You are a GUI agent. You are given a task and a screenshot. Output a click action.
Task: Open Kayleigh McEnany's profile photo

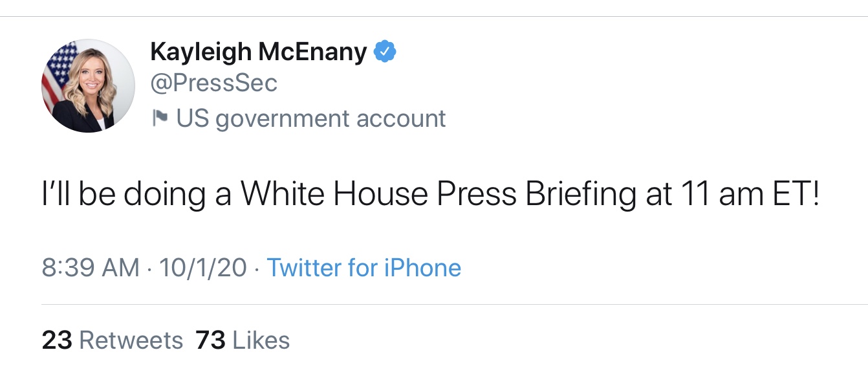tap(88, 85)
